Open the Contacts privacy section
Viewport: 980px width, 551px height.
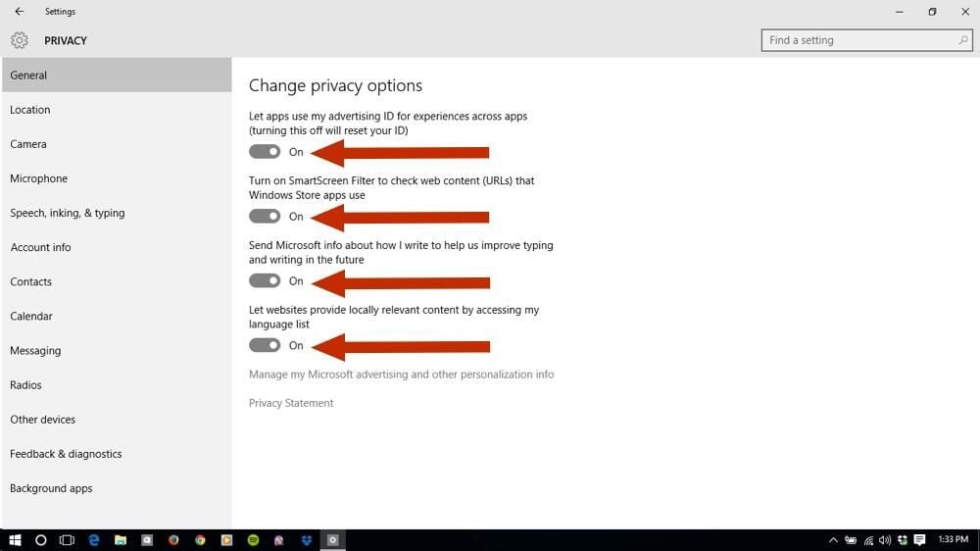[x=117, y=281]
